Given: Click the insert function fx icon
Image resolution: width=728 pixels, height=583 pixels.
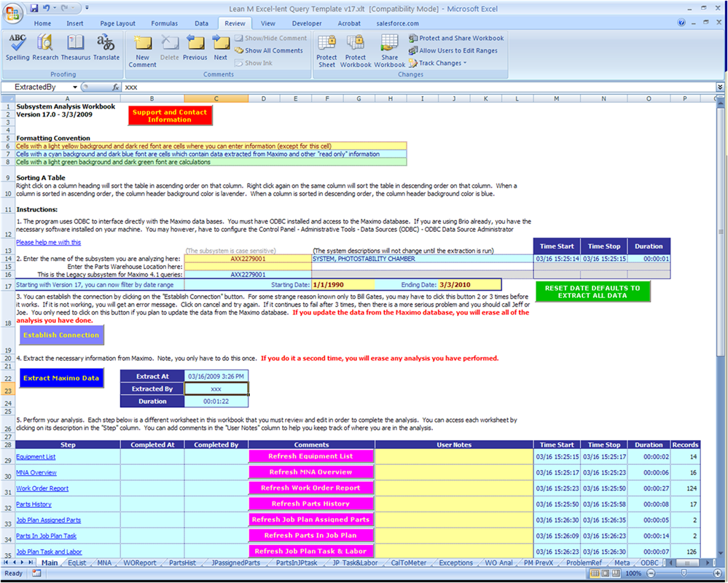Looking at the screenshot, I should click(x=116, y=87).
